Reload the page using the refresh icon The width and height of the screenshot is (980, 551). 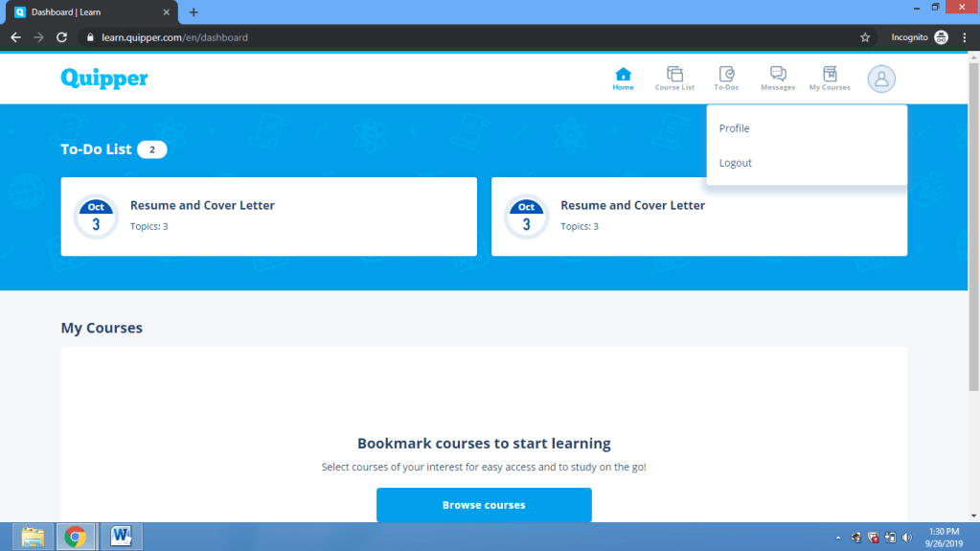point(62,37)
